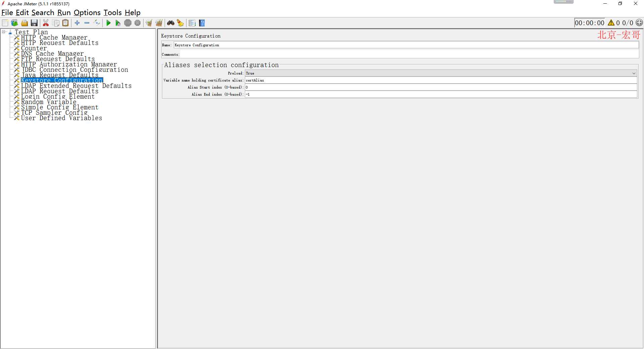
Task: Select LDAP Extended Request Defaults element
Action: (x=76, y=86)
